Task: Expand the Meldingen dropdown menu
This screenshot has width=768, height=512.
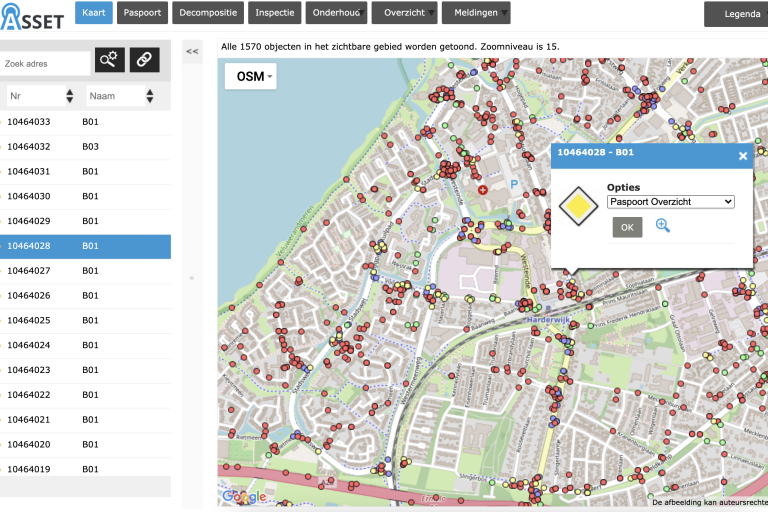Action: 475,13
